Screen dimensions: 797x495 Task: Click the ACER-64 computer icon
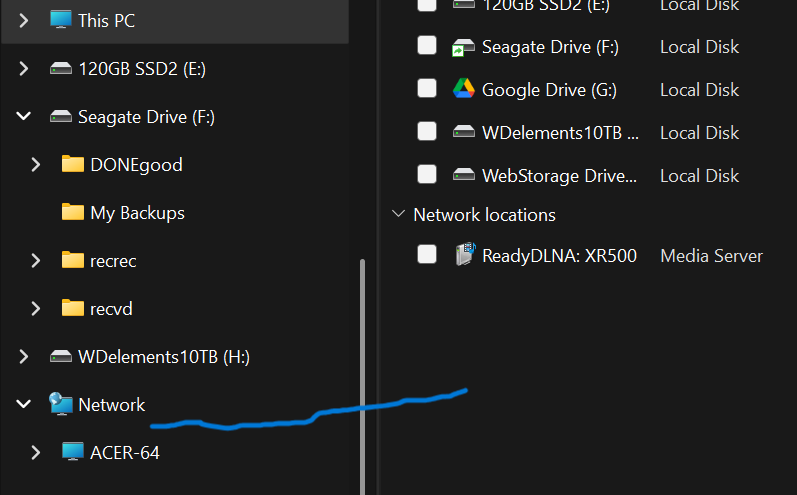point(73,452)
